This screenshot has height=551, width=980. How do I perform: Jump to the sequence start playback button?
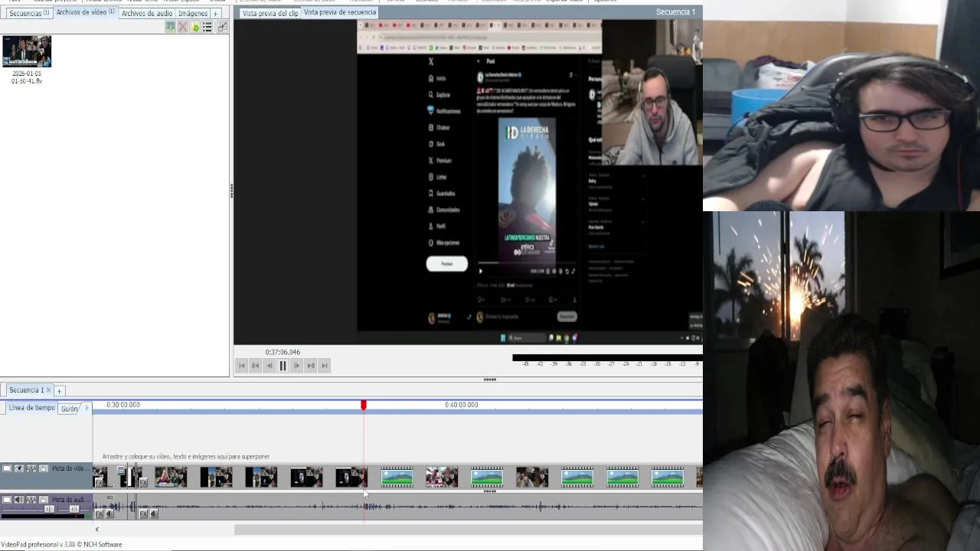(x=241, y=366)
